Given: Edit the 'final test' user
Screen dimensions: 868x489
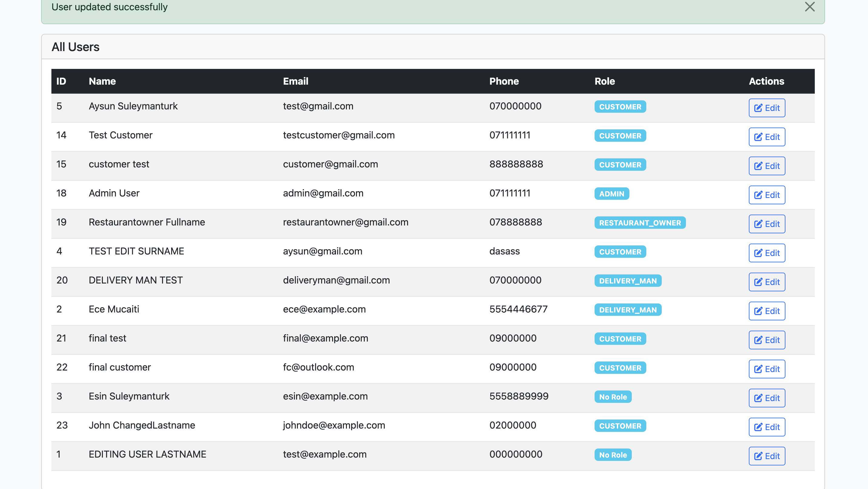Looking at the screenshot, I should pyautogui.click(x=767, y=340).
